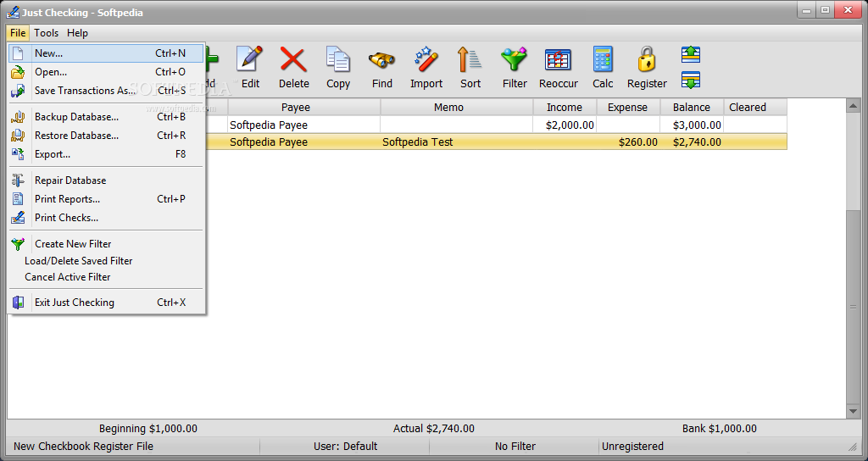Click the Income column header
The width and height of the screenshot is (868, 461).
565,108
